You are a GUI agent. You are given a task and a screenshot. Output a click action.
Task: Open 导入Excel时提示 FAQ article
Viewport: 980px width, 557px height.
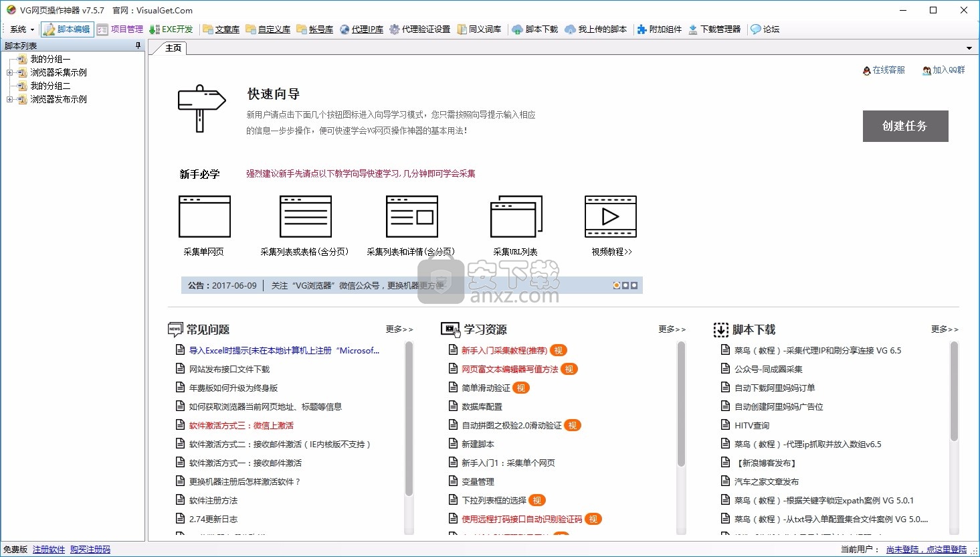point(284,351)
